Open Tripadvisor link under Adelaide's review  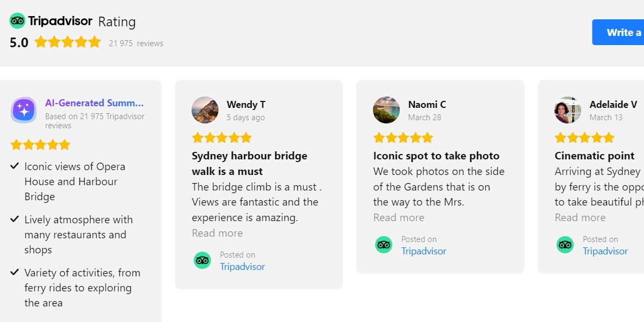(x=605, y=251)
